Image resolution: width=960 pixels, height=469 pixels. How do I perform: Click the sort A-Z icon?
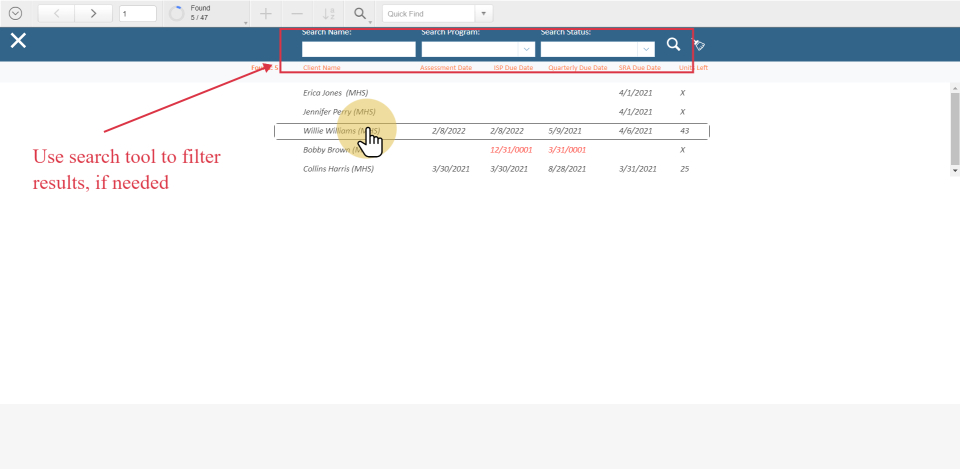tap(327, 14)
